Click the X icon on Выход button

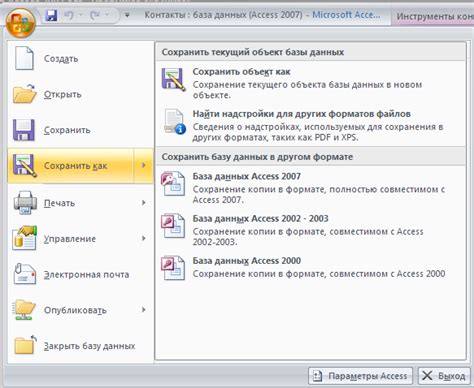pos(427,376)
